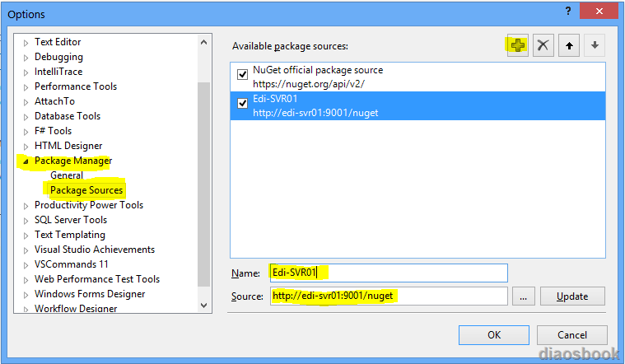The width and height of the screenshot is (625, 364).
Task: Remove selected package source with X icon
Action: click(543, 45)
